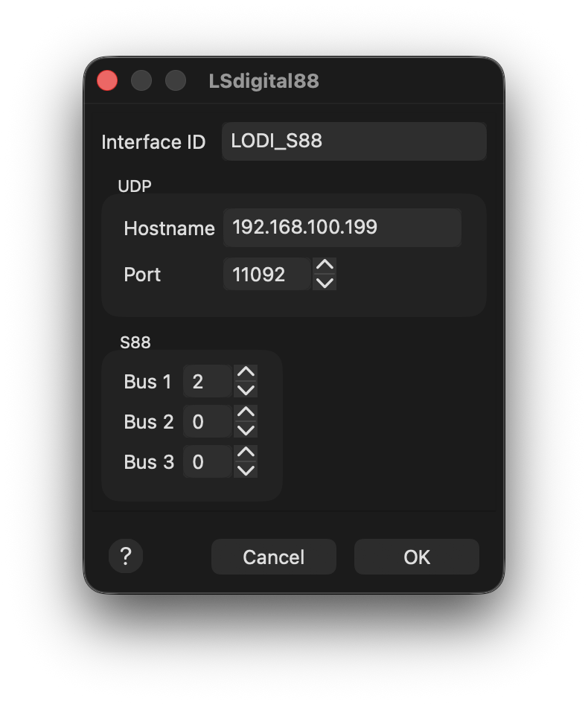Screen dimensions: 588x704
Task: Increase the Port value with up arrow
Action: (x=325, y=266)
